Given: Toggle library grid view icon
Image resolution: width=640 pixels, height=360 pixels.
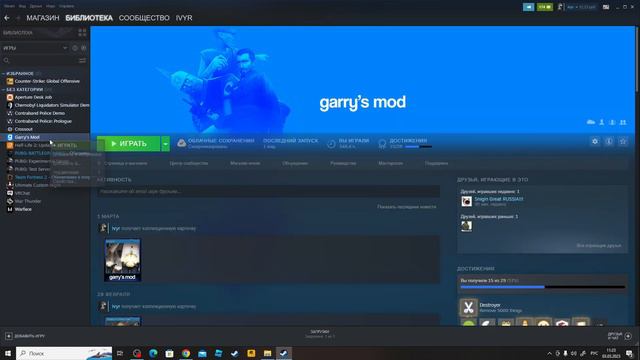Looking at the screenshot, I should click(82, 33).
